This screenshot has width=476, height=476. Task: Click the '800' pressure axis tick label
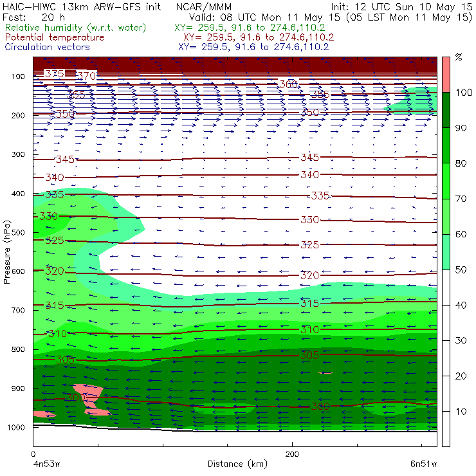pyautogui.click(x=18, y=349)
